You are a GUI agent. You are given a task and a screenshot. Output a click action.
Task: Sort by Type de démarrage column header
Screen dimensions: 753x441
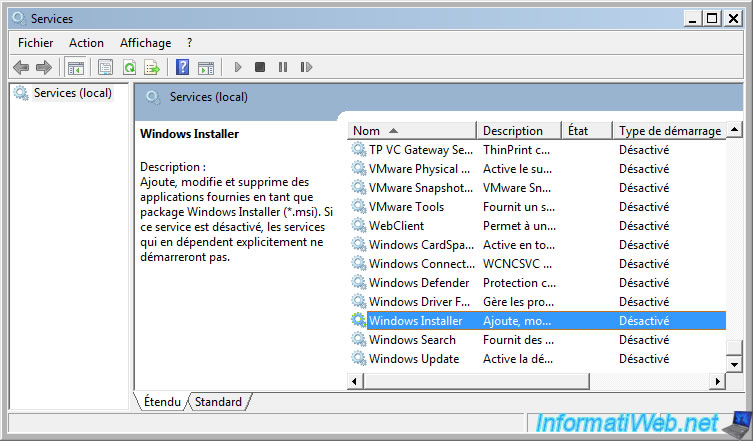669,131
